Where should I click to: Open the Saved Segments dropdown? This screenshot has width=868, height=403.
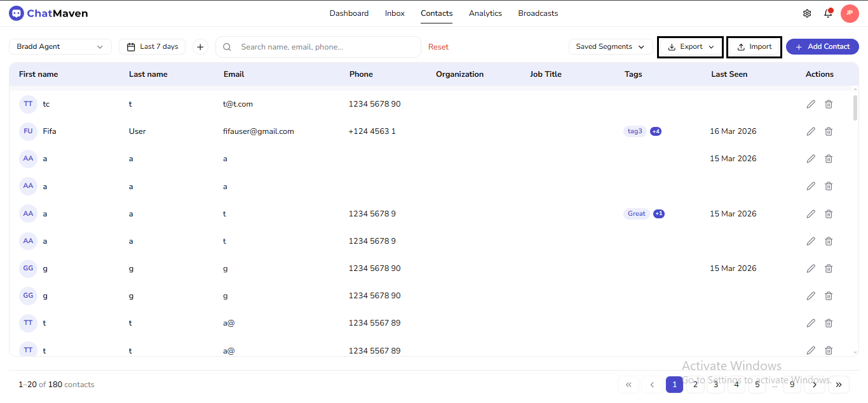pyautogui.click(x=609, y=46)
